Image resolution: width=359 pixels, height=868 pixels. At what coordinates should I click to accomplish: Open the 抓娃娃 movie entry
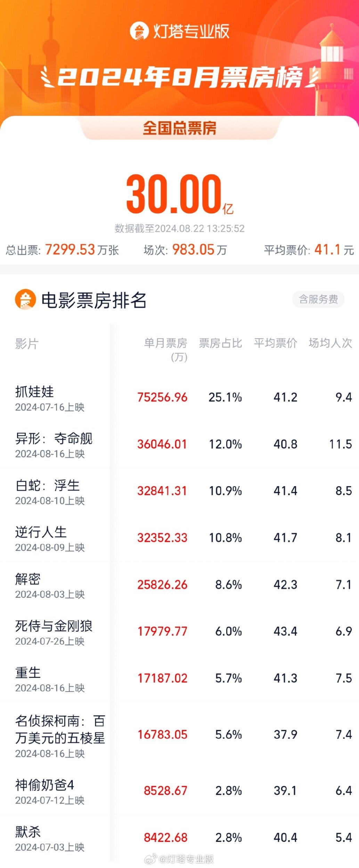click(35, 391)
